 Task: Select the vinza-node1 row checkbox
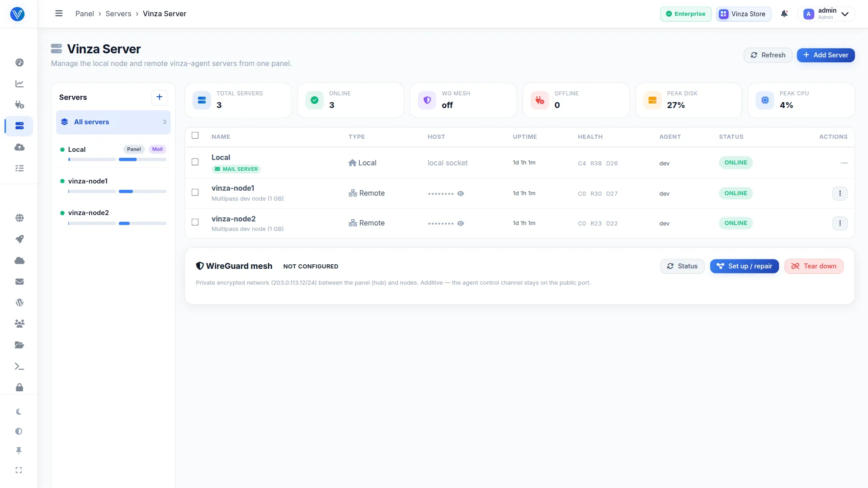[195, 192]
